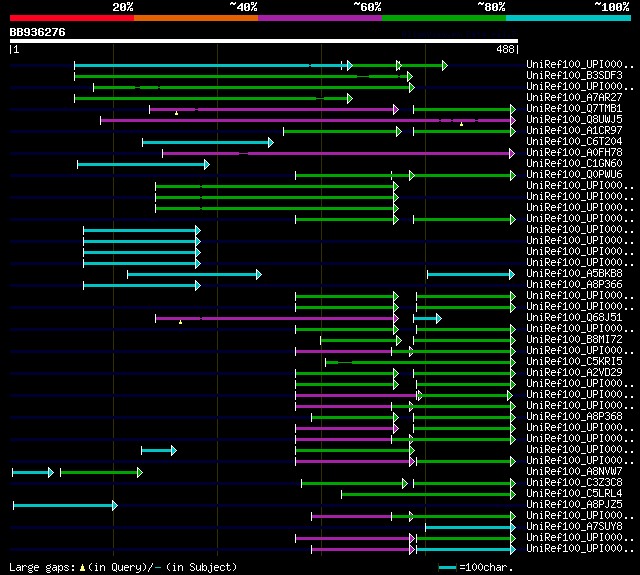Select the UniRef100_A8PJZ5 label
The height and width of the screenshot is (575, 640).
click(x=574, y=504)
